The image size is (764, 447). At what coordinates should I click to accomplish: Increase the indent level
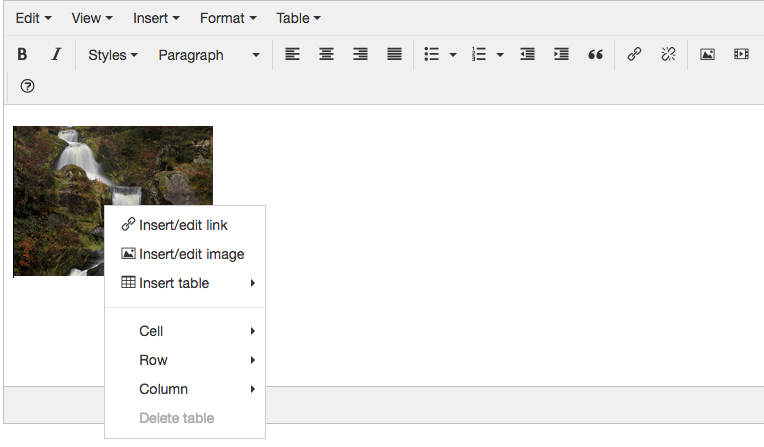(x=561, y=55)
